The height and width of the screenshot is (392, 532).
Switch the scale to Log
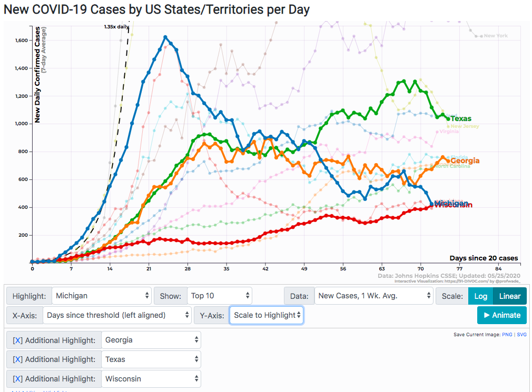coord(480,296)
